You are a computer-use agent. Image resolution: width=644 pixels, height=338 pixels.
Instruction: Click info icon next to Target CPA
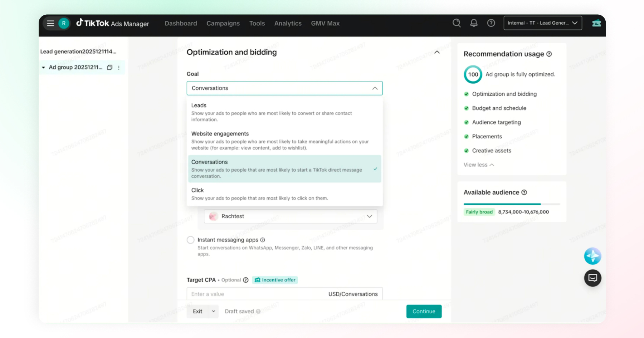point(246,280)
